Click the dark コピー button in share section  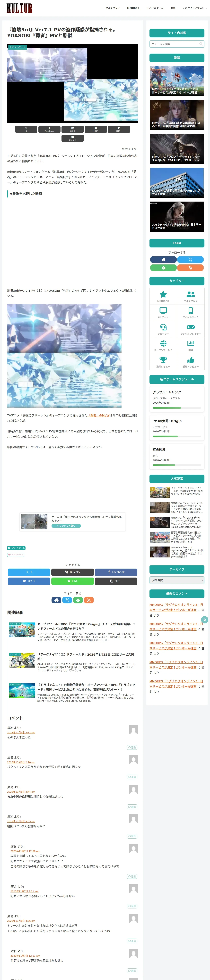(x=116, y=581)
